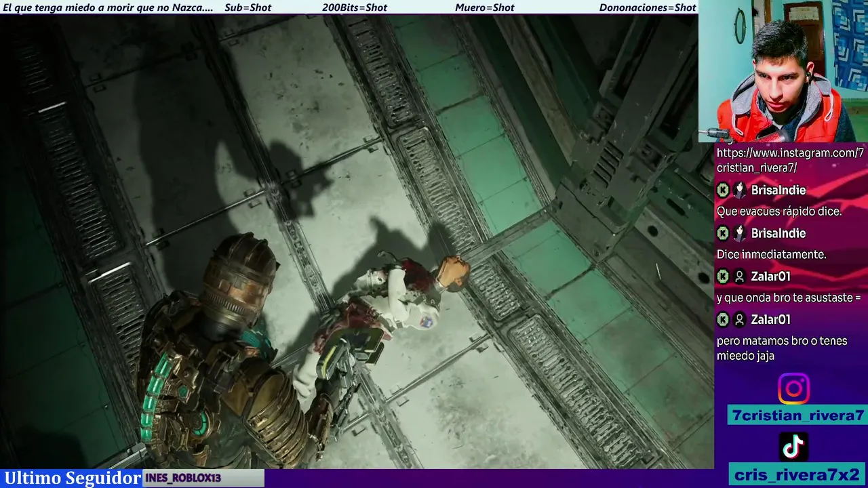The height and width of the screenshot is (488, 868).
Task: Click Kick badge beside Zalar01's 'pero matamos bro' message
Action: coord(723,319)
